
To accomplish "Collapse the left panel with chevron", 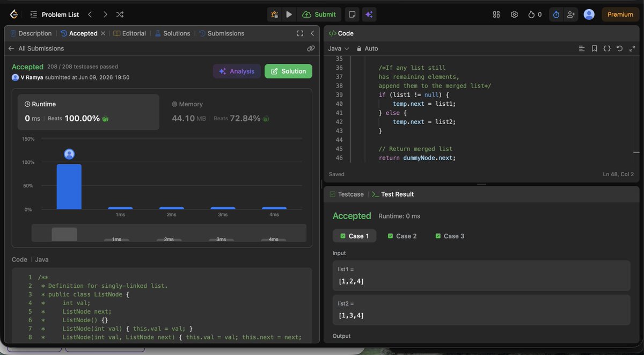I will [312, 33].
